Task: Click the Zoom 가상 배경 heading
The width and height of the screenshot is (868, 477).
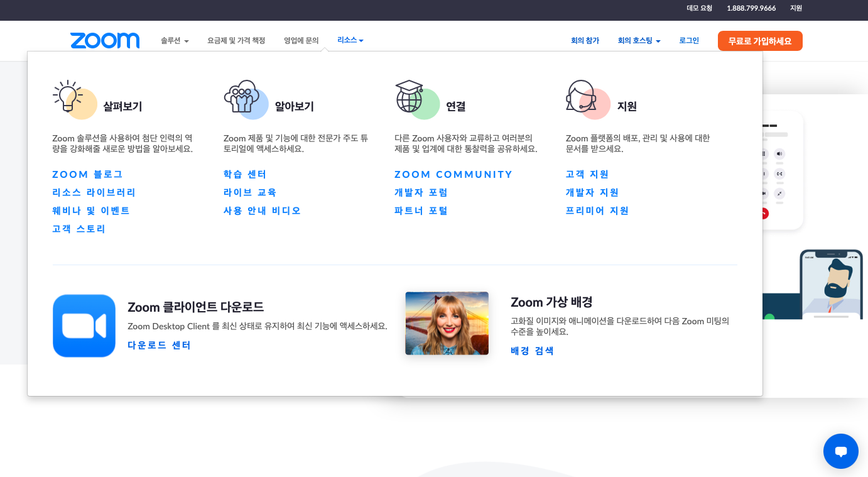Action: coord(551,302)
